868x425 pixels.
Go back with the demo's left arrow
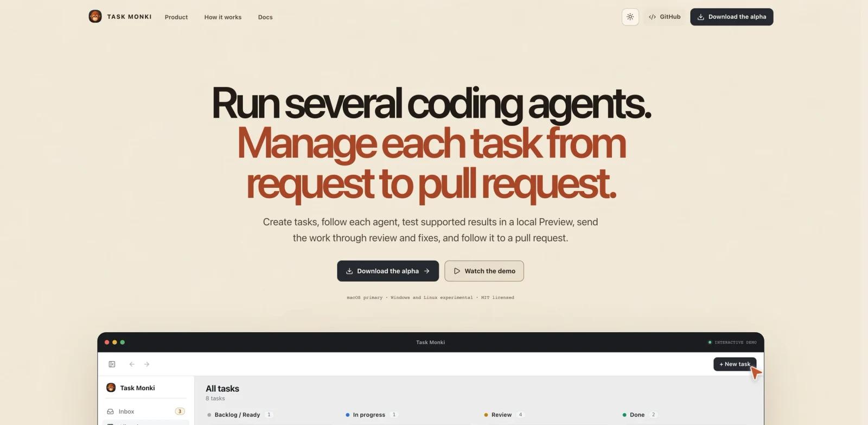click(x=132, y=364)
